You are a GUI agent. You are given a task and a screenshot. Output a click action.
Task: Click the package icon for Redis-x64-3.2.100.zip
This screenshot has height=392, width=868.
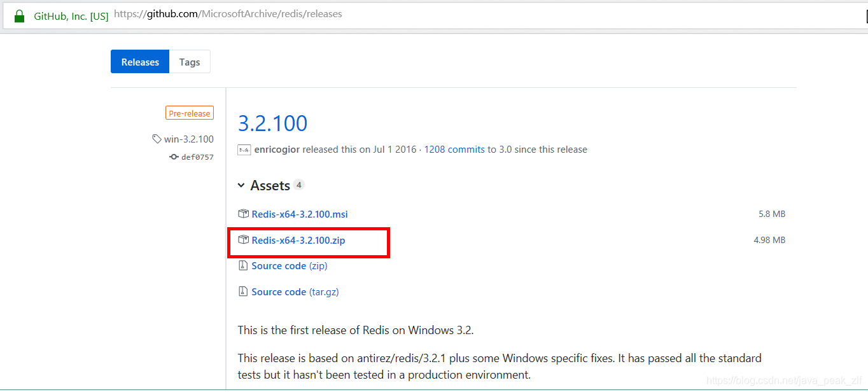click(243, 240)
